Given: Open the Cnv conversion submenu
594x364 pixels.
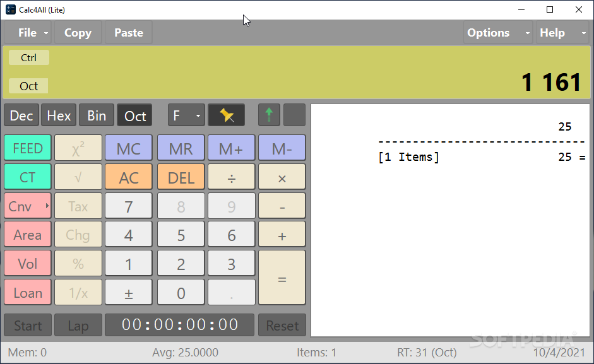Looking at the screenshot, I should point(27,206).
